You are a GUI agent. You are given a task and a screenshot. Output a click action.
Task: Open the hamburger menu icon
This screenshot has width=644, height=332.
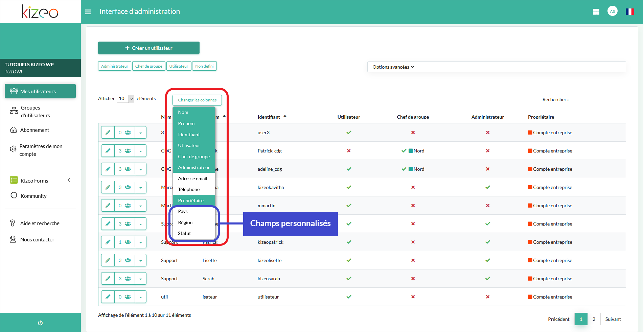[x=88, y=12]
